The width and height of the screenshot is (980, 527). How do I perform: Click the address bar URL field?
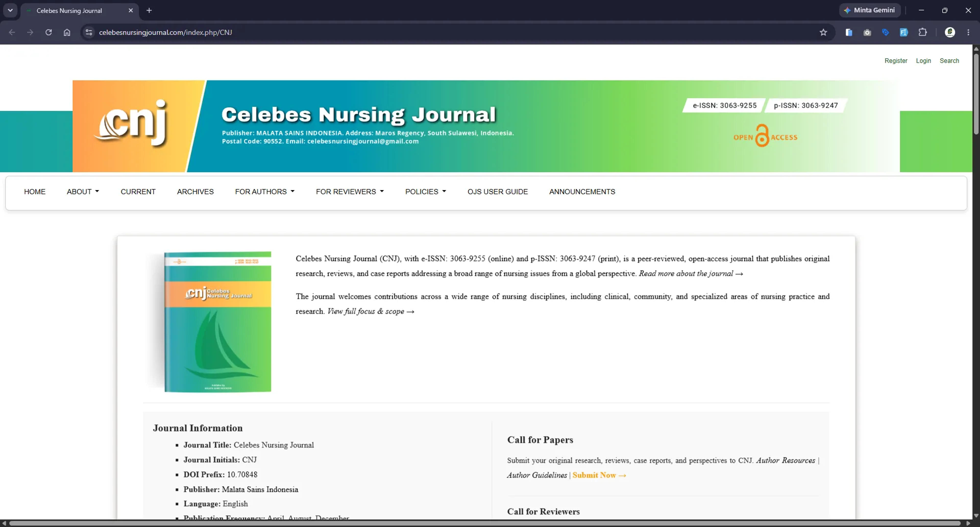click(x=453, y=32)
